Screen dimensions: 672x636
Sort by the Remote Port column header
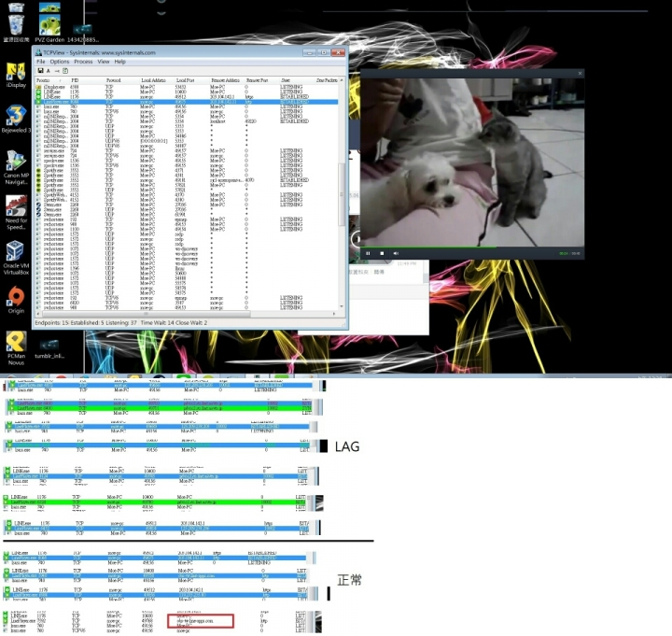click(x=262, y=80)
